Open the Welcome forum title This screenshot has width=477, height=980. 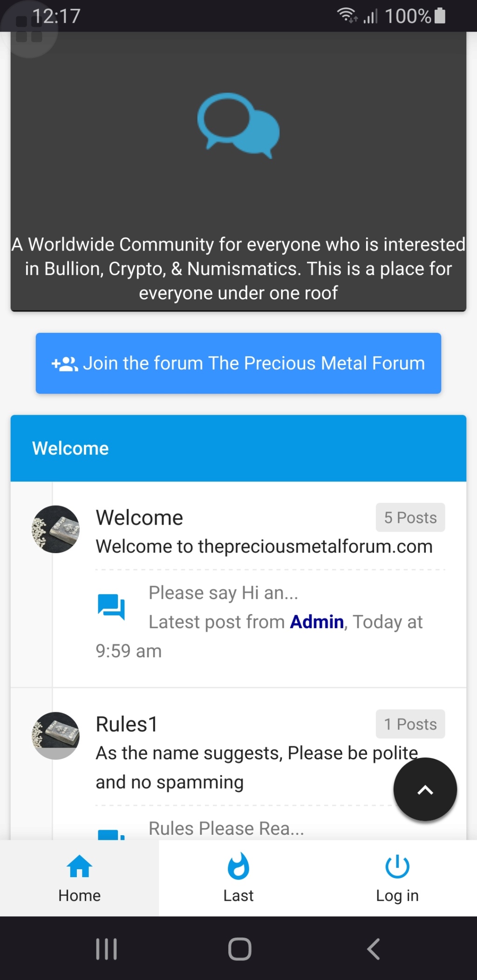[139, 518]
